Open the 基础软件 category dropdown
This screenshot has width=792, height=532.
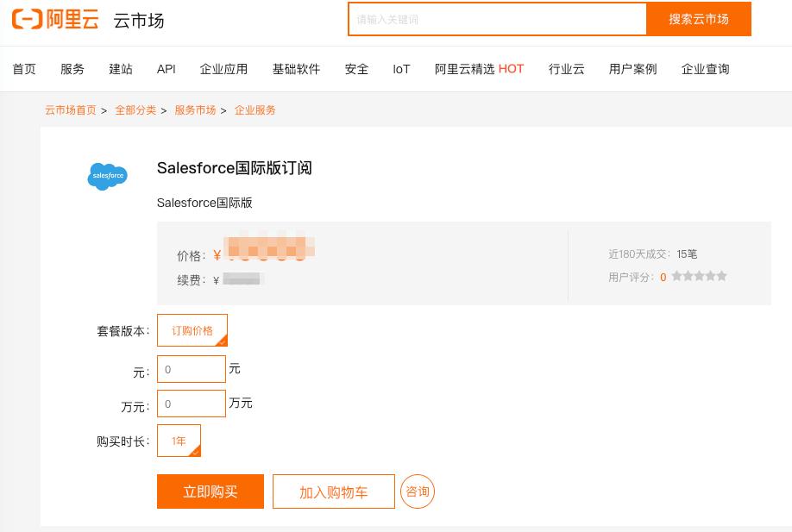tap(295, 69)
